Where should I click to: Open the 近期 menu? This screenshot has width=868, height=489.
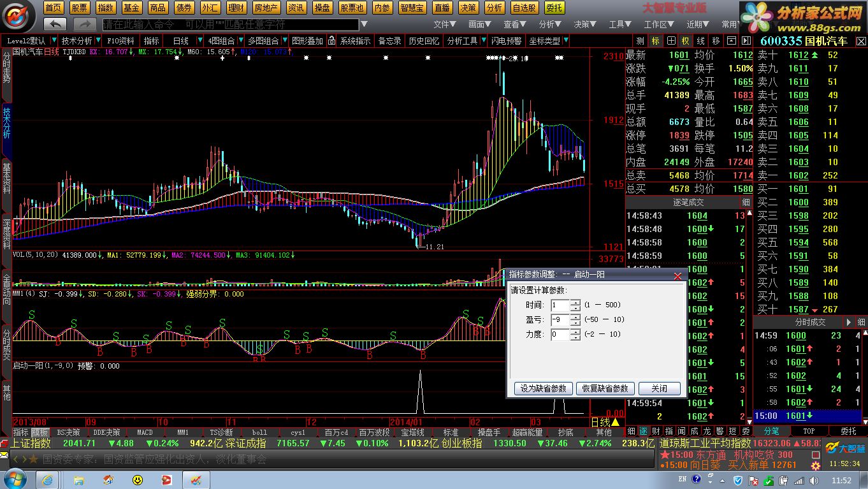(x=697, y=24)
